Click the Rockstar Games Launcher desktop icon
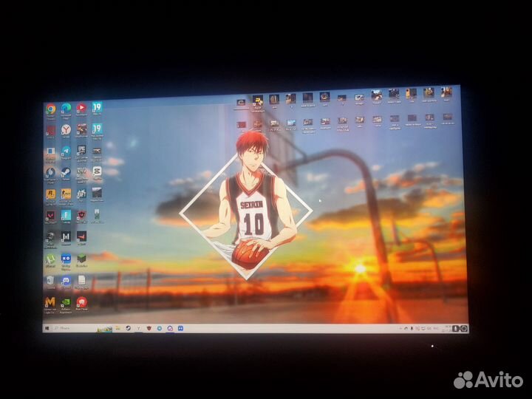Viewport: 532px width, 399px height. coord(50,194)
